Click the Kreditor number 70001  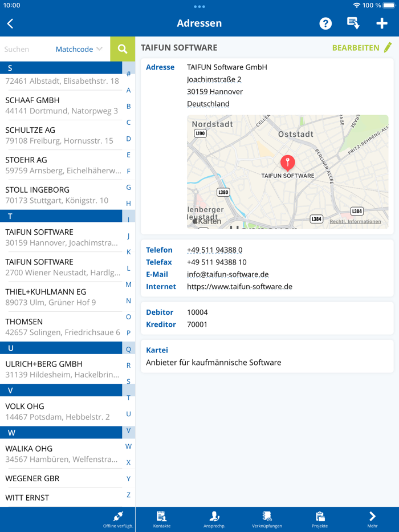[x=197, y=324]
